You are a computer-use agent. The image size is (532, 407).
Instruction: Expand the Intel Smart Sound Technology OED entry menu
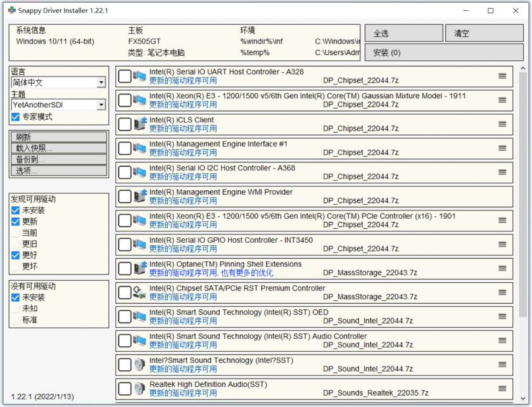pyautogui.click(x=502, y=317)
